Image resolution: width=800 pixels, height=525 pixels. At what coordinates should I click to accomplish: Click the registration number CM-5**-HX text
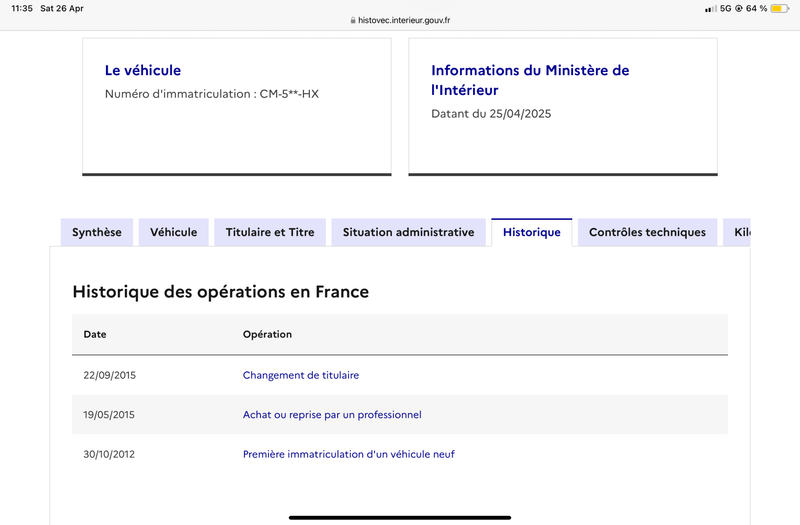[x=289, y=94]
